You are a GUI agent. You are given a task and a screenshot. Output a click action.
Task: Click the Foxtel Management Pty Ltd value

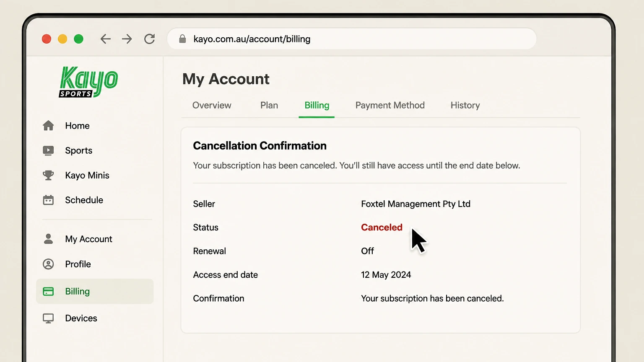click(x=415, y=204)
